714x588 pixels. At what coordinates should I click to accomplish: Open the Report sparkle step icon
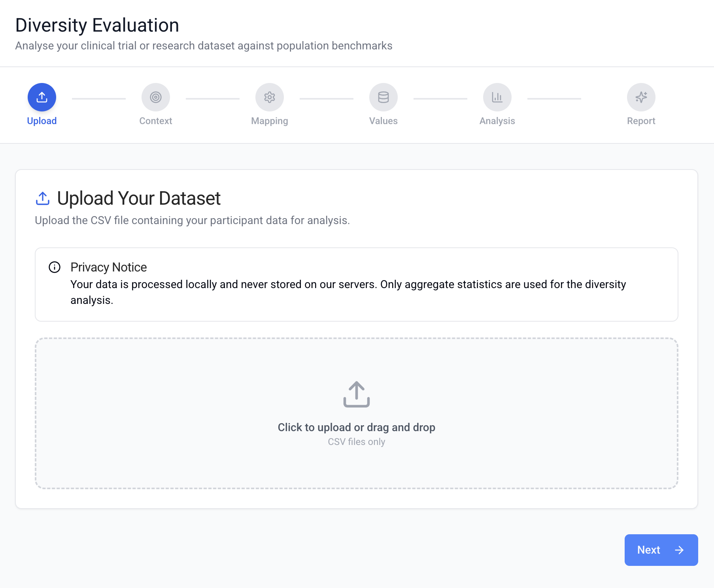click(x=641, y=97)
